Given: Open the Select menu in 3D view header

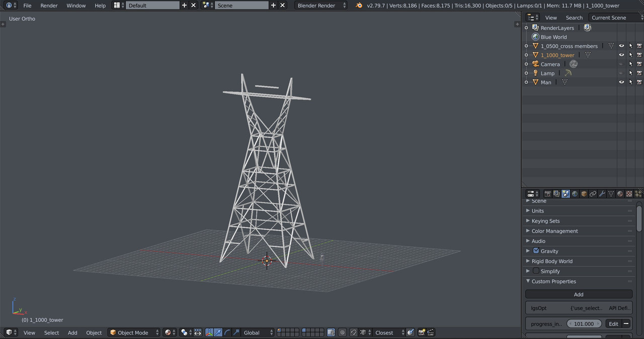Looking at the screenshot, I should coord(51,332).
